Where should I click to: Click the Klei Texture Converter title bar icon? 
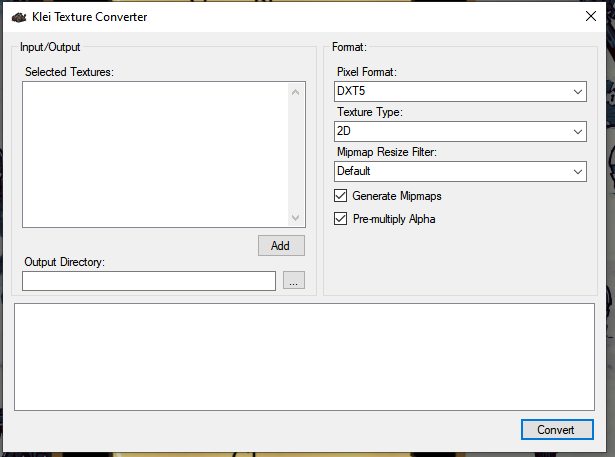click(18, 17)
